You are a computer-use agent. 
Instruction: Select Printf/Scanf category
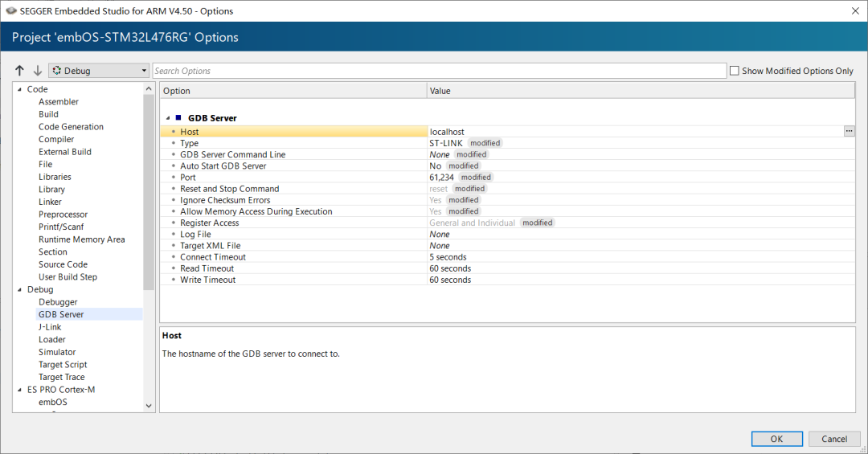click(x=61, y=227)
